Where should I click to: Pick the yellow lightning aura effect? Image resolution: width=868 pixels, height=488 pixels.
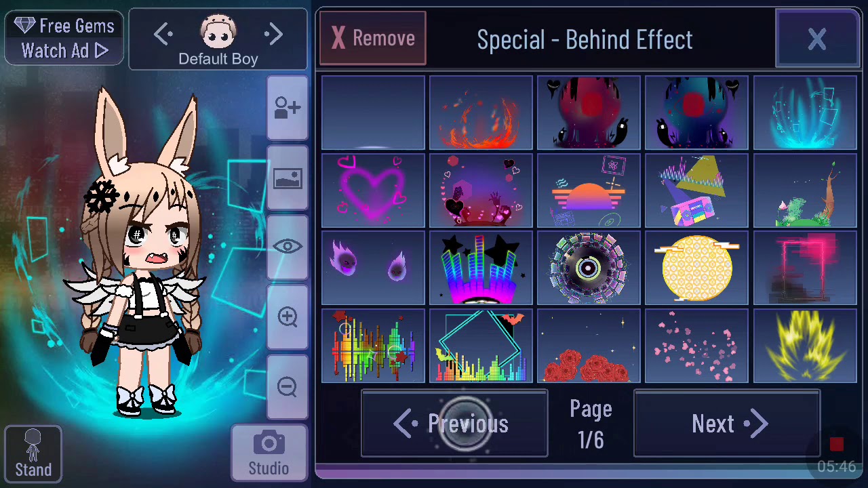click(x=805, y=346)
